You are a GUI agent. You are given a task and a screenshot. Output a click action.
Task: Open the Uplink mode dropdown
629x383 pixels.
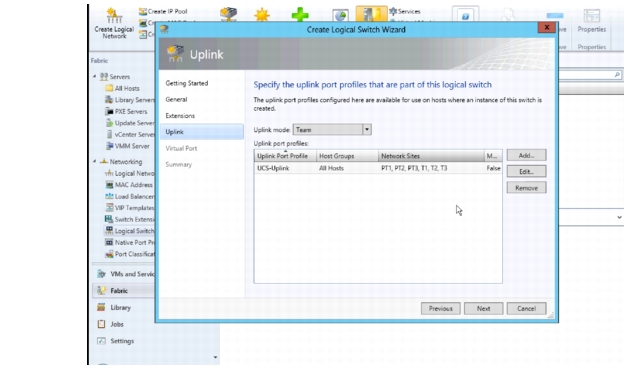[x=367, y=130]
